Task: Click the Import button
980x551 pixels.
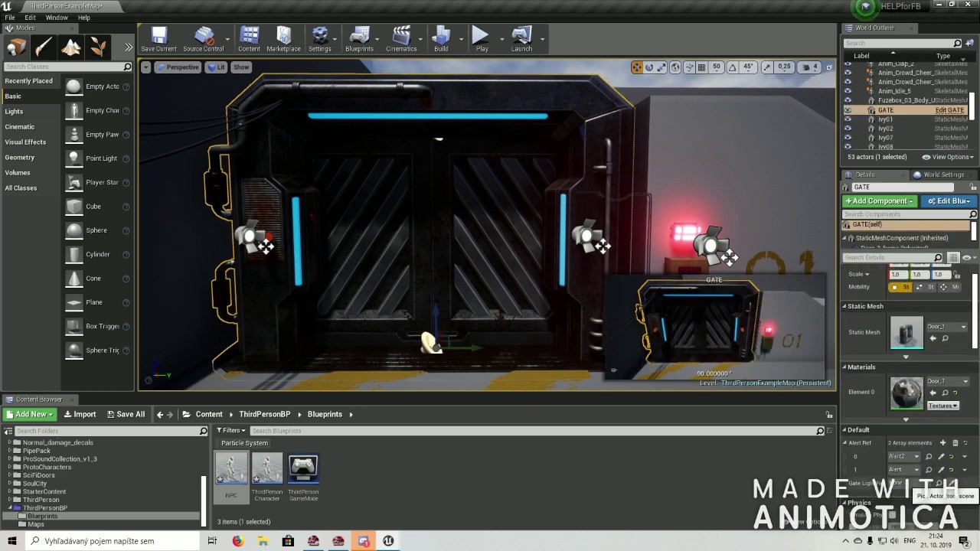Action: (80, 414)
